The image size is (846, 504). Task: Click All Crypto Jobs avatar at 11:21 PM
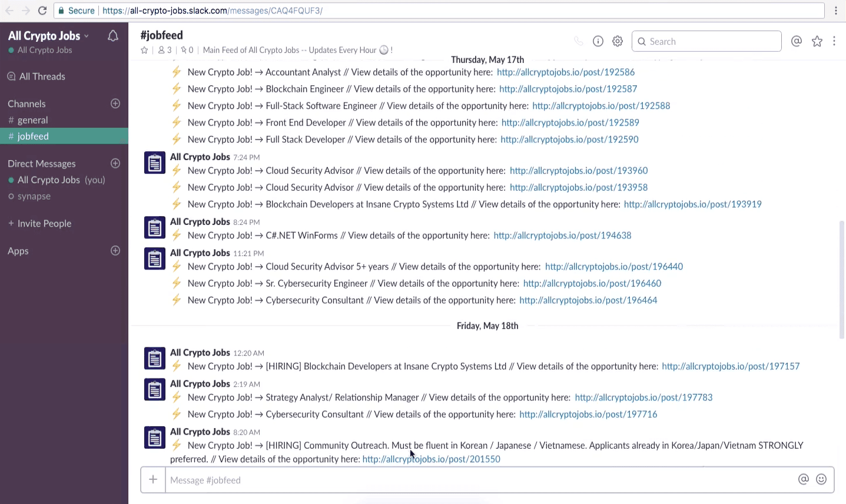point(155,258)
